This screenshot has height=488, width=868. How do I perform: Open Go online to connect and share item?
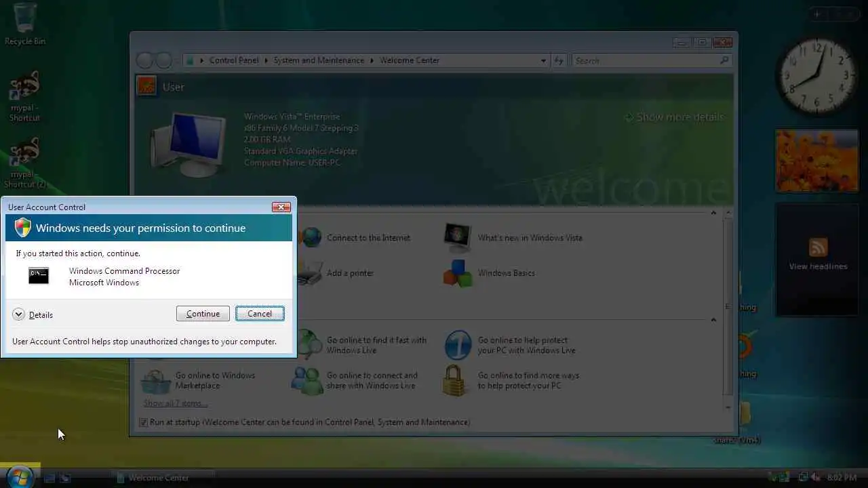(355, 380)
